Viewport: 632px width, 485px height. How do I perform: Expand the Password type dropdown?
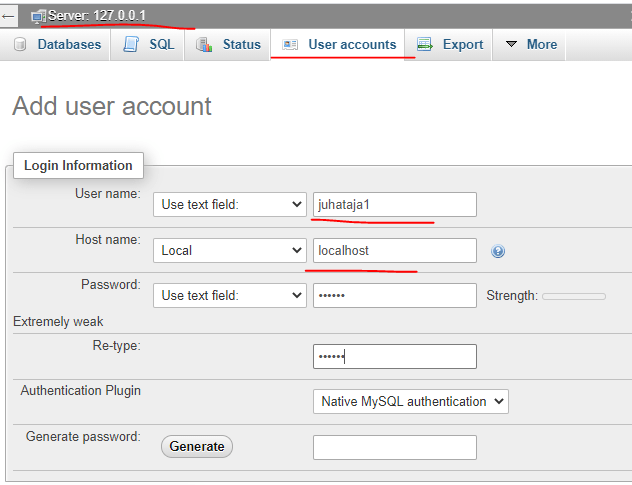coord(230,295)
